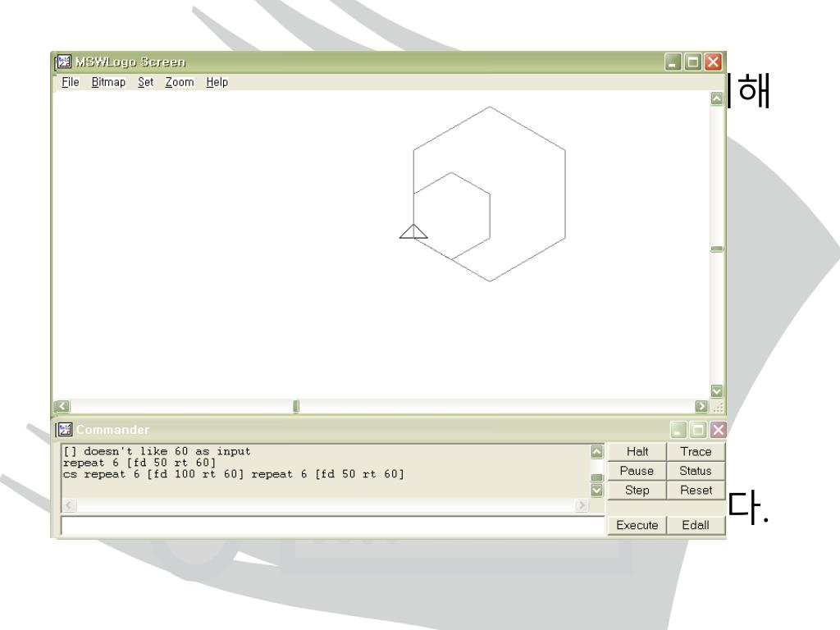Viewport: 840px width, 630px height.
Task: Open the Bitmap menu
Action: click(108, 82)
